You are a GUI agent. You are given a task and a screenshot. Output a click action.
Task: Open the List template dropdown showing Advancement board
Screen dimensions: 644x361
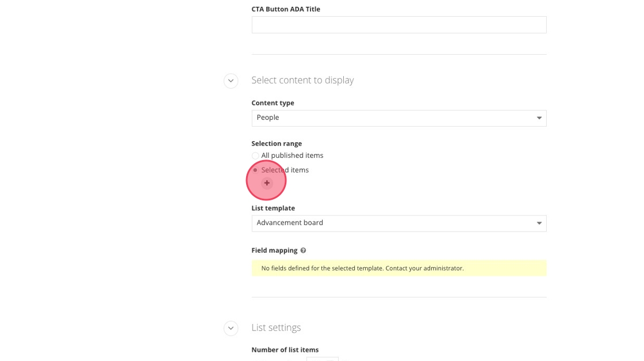pyautogui.click(x=398, y=223)
